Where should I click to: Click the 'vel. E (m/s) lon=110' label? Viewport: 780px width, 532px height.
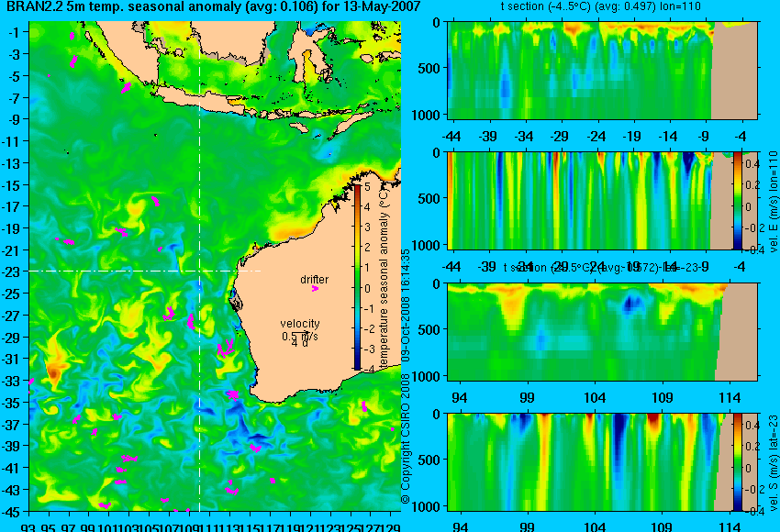(x=773, y=202)
